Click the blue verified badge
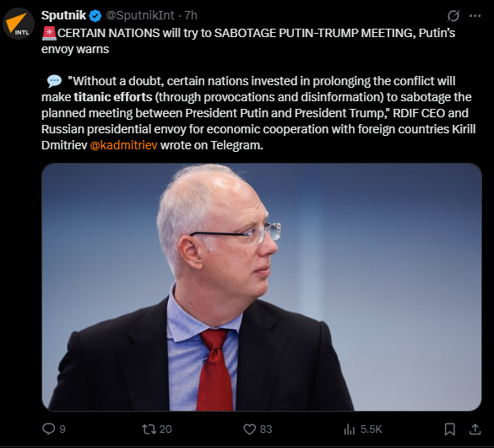This screenshot has width=494, height=448. point(95,16)
